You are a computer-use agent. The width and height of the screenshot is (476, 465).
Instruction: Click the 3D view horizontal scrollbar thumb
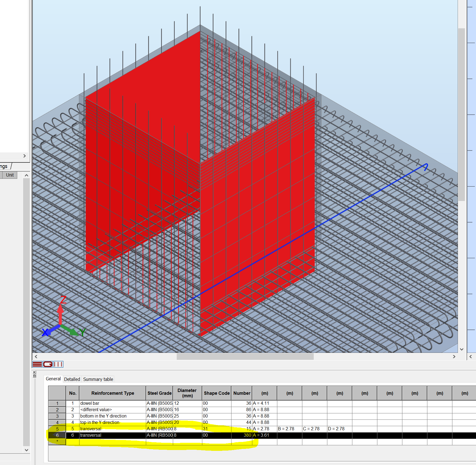[245, 356]
